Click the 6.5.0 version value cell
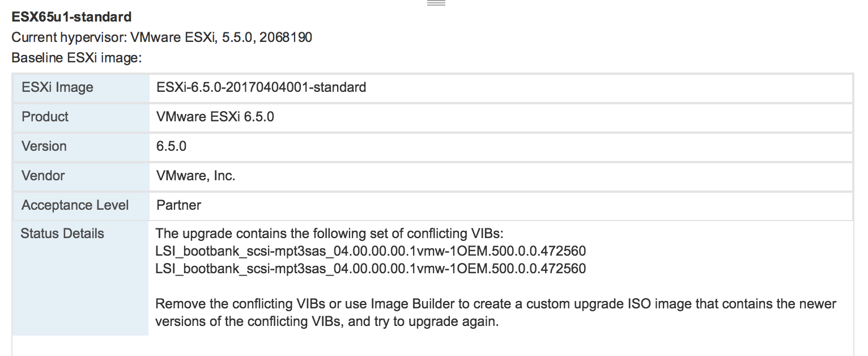 coord(501,146)
